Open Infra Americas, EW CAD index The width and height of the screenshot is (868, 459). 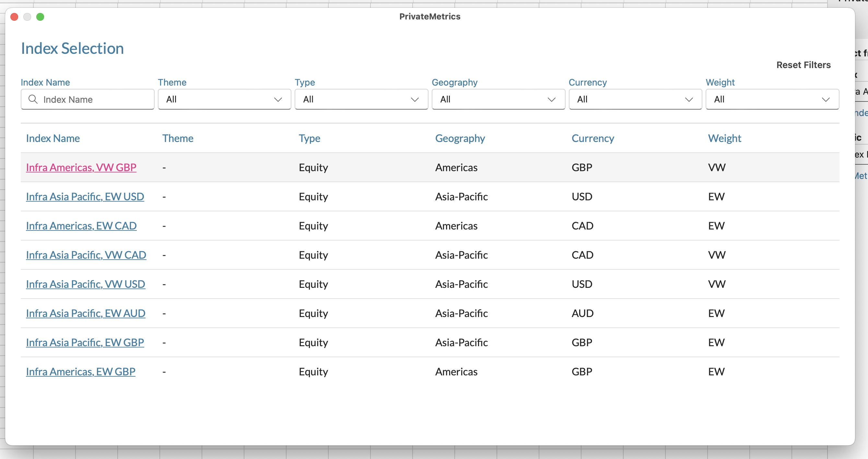pos(81,226)
